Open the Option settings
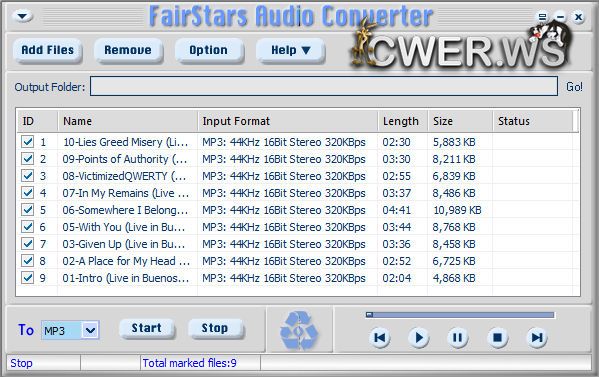Screen dimensions: 599x377 point(209,50)
